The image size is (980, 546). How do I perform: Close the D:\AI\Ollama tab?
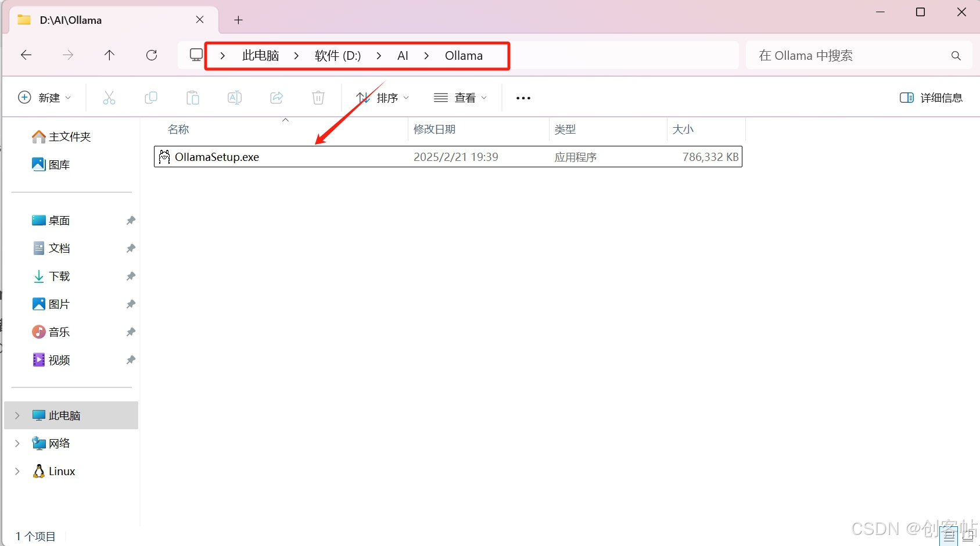point(200,20)
